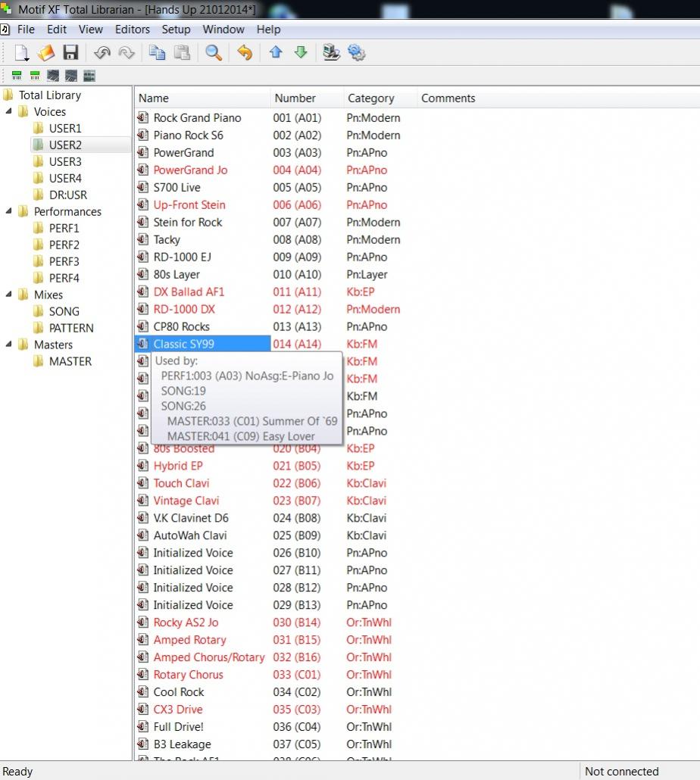This screenshot has height=780, width=700.
Task: Click voice icon beside Full Drive!
Action: click(143, 727)
